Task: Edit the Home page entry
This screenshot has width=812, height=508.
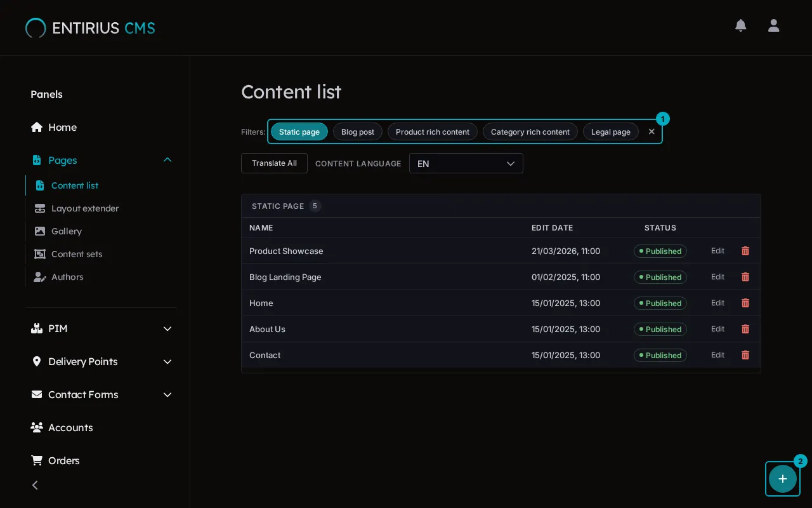Action: click(717, 303)
